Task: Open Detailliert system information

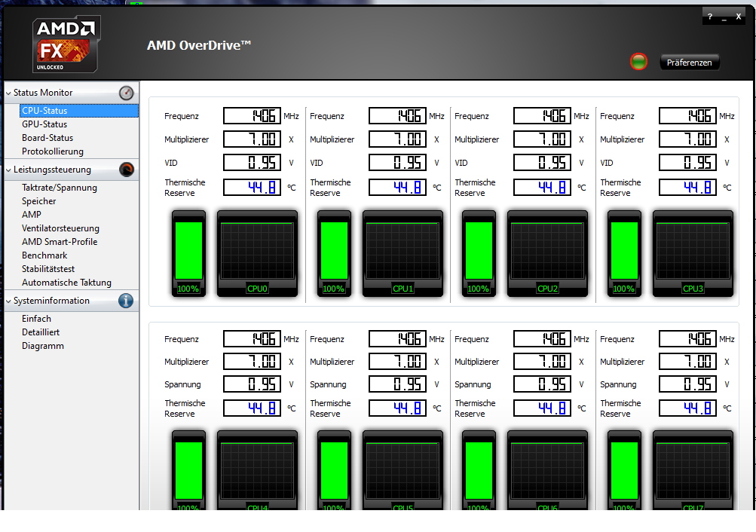Action: [41, 332]
